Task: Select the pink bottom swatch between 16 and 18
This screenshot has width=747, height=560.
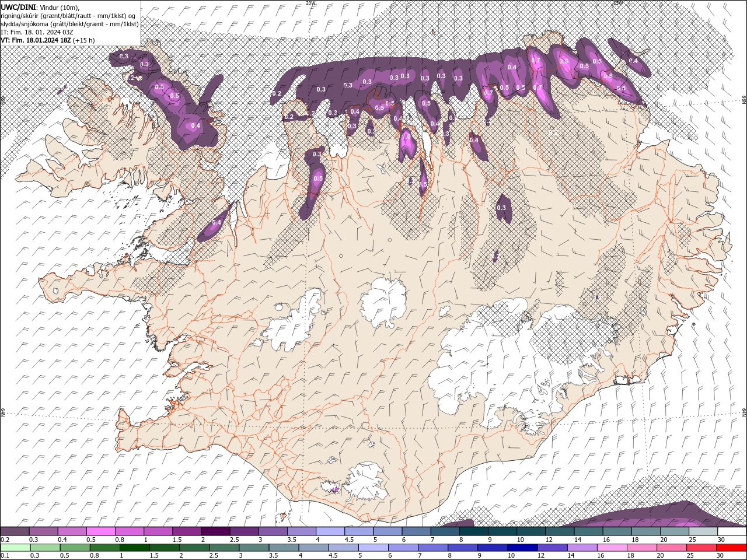Action: (612, 548)
